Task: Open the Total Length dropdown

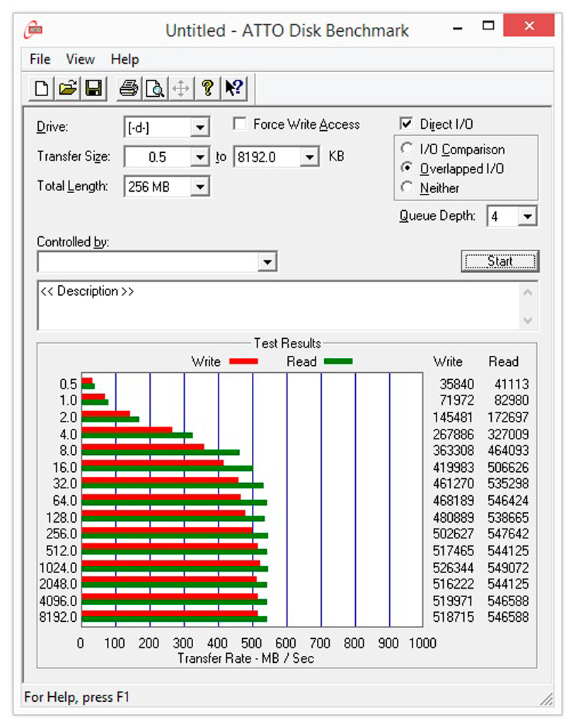Action: [x=200, y=187]
